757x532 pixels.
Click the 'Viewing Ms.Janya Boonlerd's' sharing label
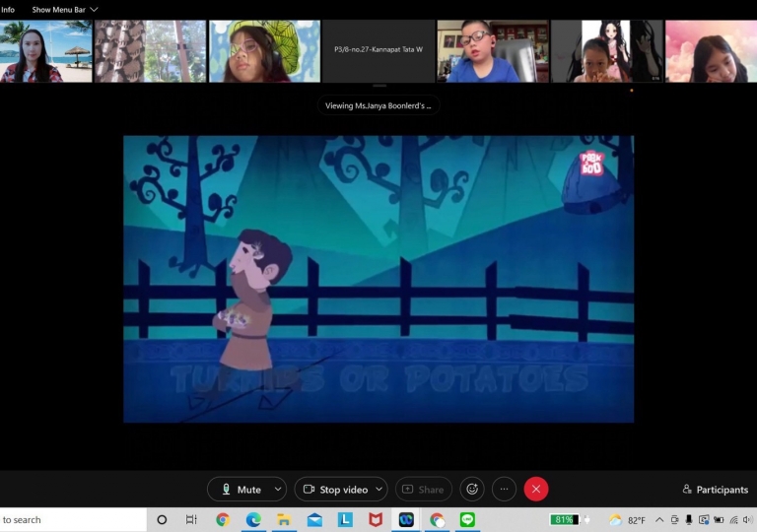[x=378, y=105]
